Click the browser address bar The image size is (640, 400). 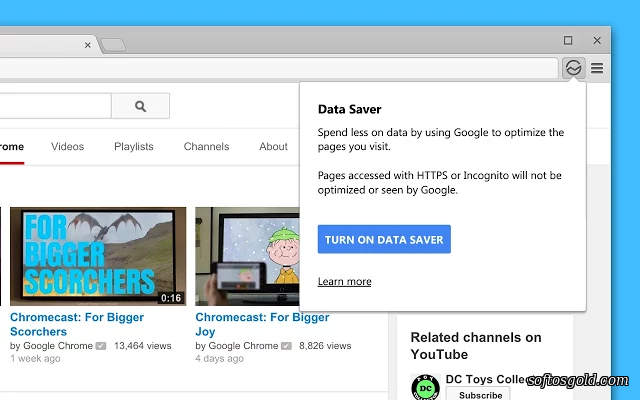pyautogui.click(x=279, y=68)
